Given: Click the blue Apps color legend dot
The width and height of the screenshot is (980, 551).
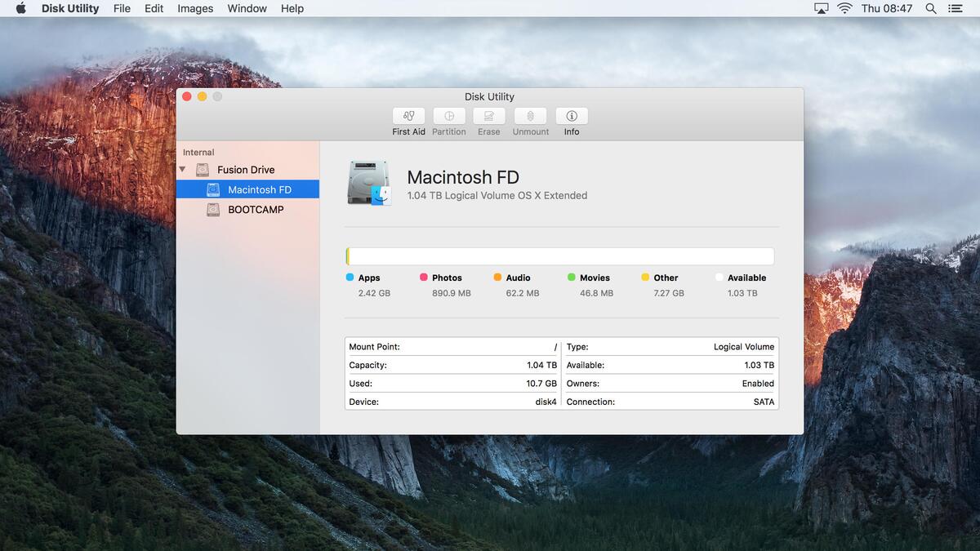Looking at the screenshot, I should pos(350,278).
